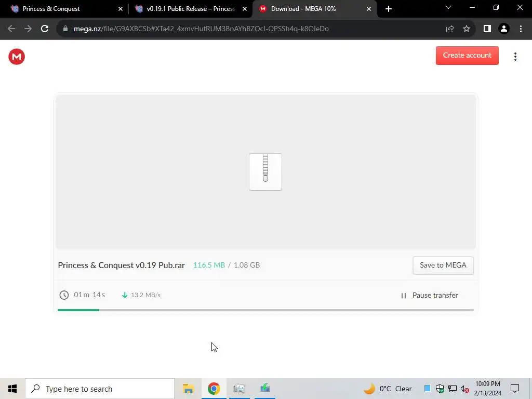The height and width of the screenshot is (399, 532).
Task: Open the weather 0°C Clear widget
Action: [x=388, y=389]
